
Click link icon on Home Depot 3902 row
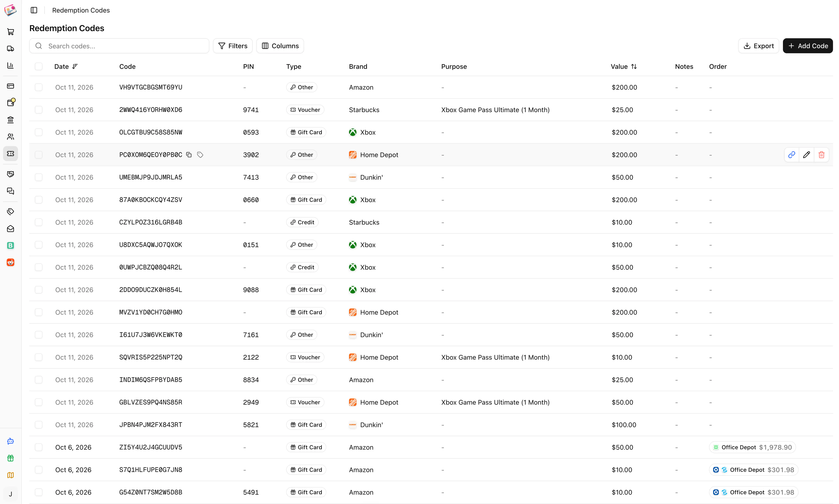point(791,155)
